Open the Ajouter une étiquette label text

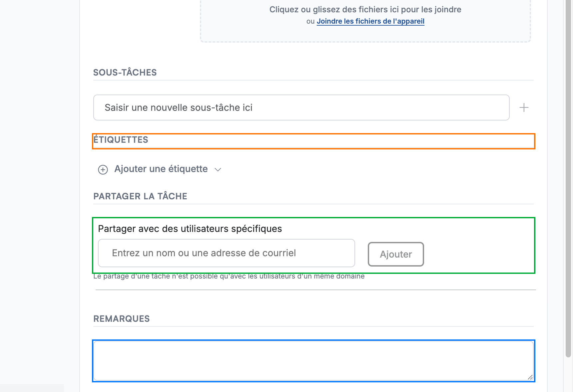click(161, 169)
